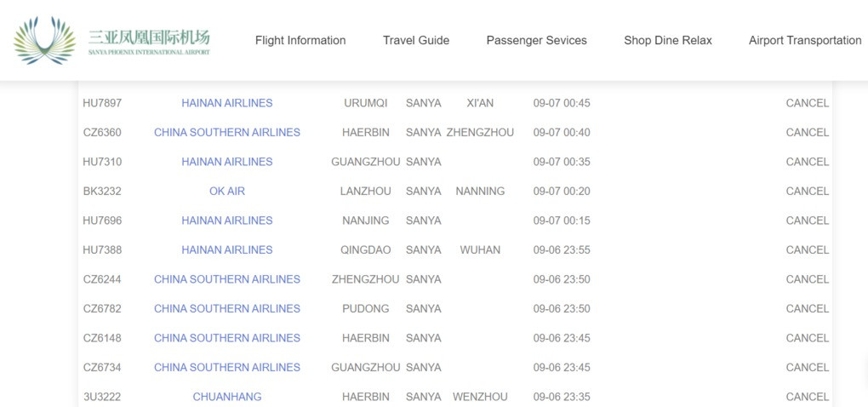Click Hainan Airlines link for flight HU7310
Viewport: 868px width, 407px height.
tap(227, 162)
